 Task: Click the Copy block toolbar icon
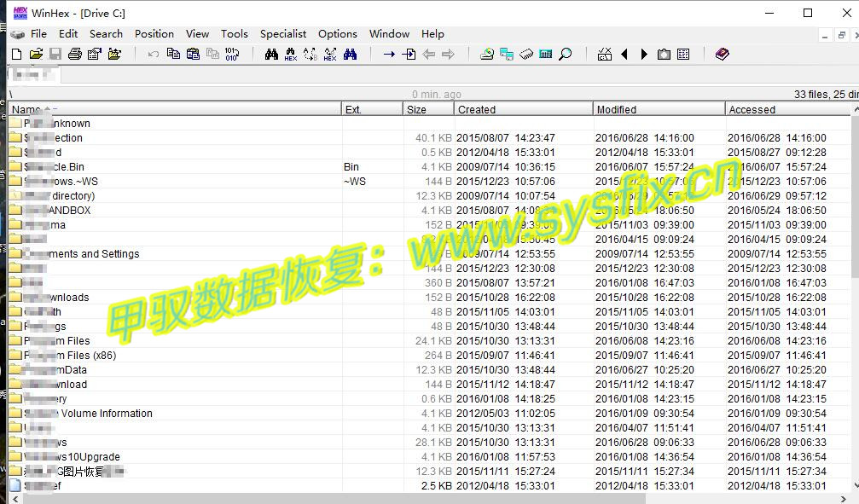coord(173,54)
